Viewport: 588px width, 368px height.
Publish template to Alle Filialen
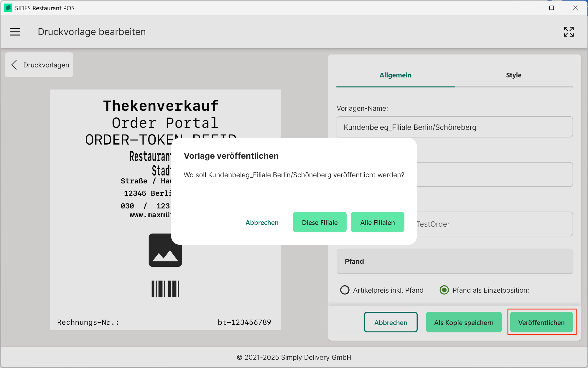[x=377, y=222]
